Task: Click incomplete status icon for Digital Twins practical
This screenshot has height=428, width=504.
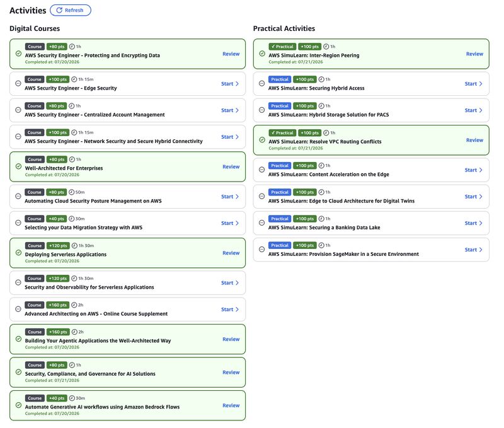Action: pos(262,196)
